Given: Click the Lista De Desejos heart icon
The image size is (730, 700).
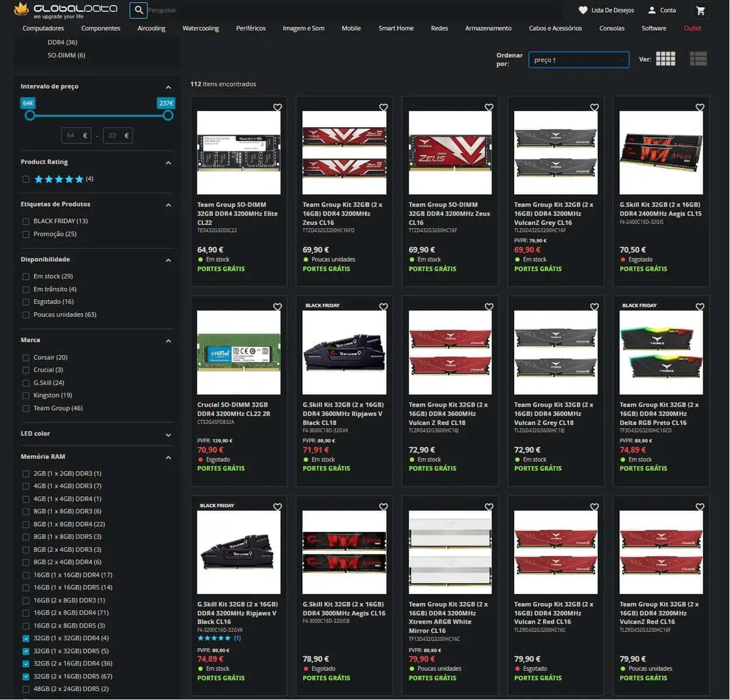Looking at the screenshot, I should coord(583,10).
